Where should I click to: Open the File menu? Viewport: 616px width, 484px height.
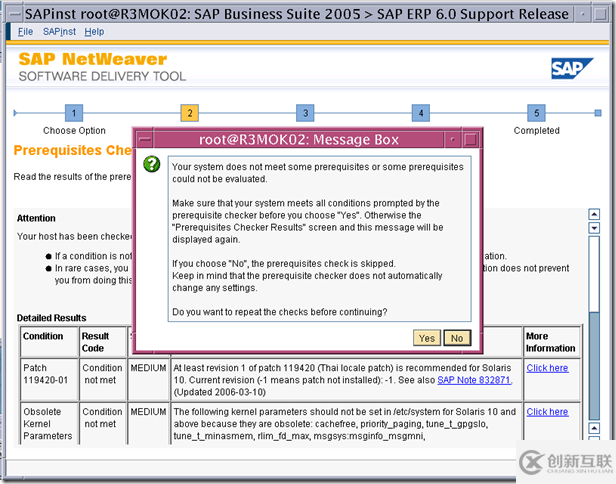(x=25, y=31)
